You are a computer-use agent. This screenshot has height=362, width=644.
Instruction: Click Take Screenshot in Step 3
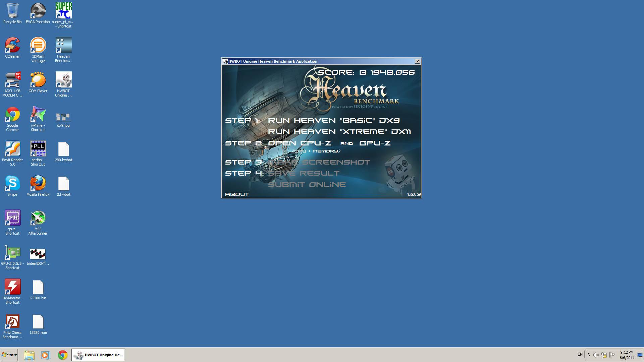point(319,162)
